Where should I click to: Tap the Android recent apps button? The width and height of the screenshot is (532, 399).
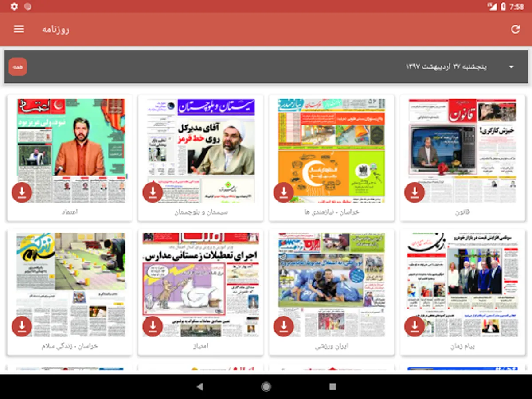coord(332,387)
